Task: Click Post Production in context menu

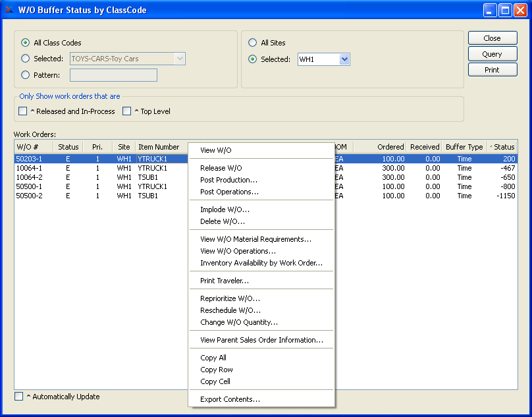Action: pos(228,180)
